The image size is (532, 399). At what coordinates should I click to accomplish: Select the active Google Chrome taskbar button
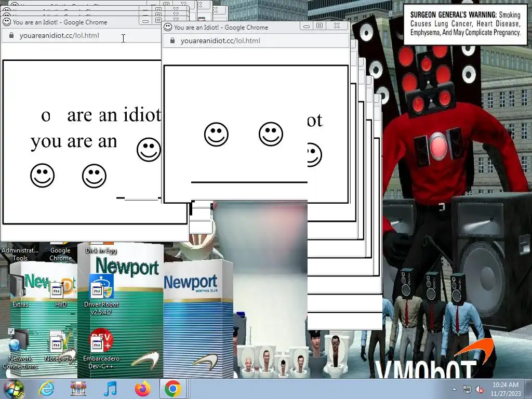173,389
